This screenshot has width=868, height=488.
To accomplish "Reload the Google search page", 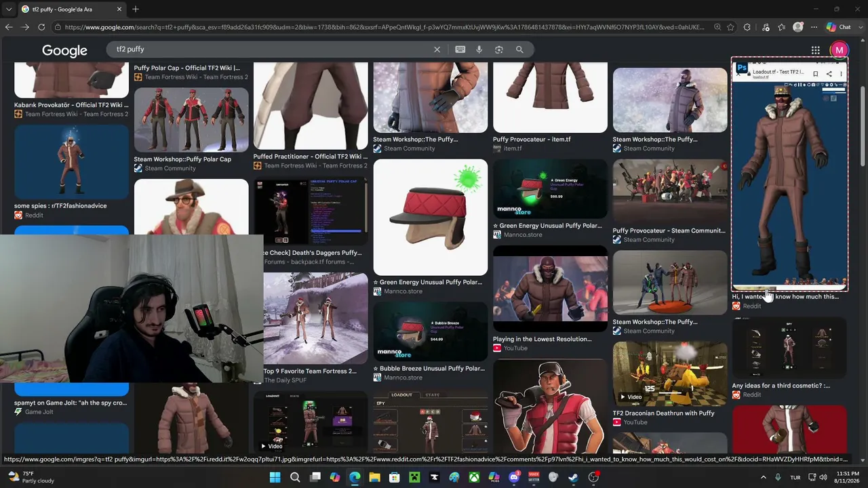I will point(41,27).
